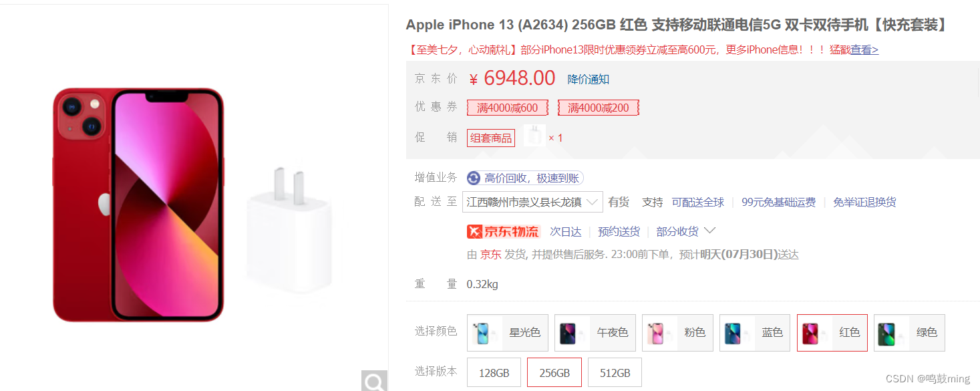
Task: Select the 午夜色 color option
Action: [595, 333]
